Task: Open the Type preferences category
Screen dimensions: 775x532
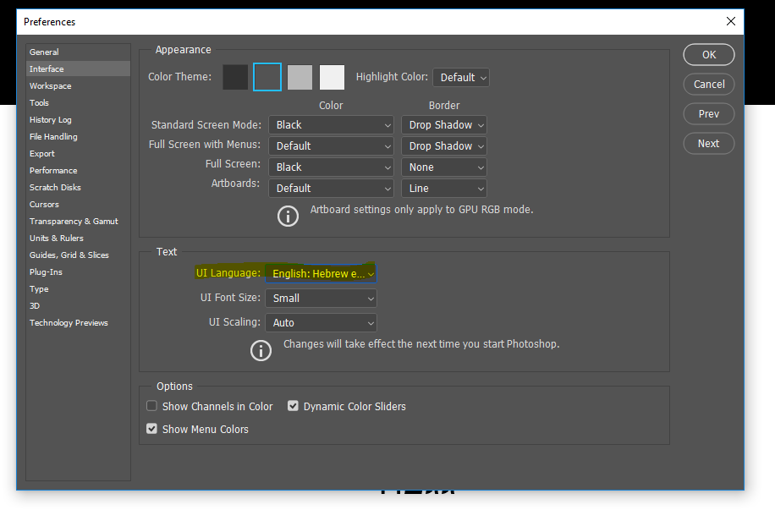Action: (78, 289)
